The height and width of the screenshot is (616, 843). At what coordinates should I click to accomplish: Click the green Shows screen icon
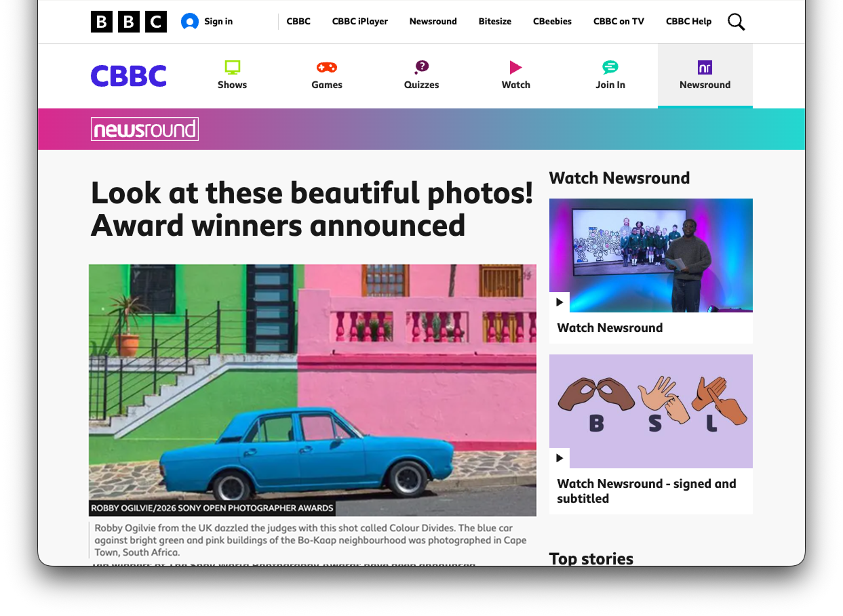point(233,67)
